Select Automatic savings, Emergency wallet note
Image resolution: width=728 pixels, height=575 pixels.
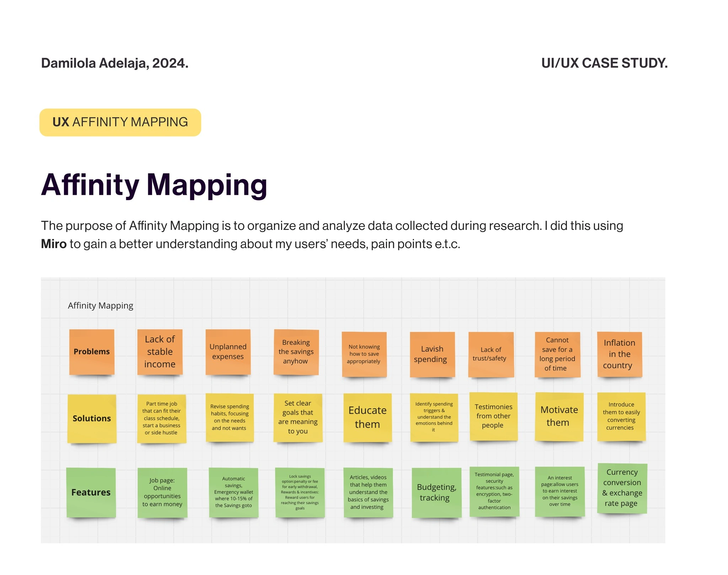(234, 493)
